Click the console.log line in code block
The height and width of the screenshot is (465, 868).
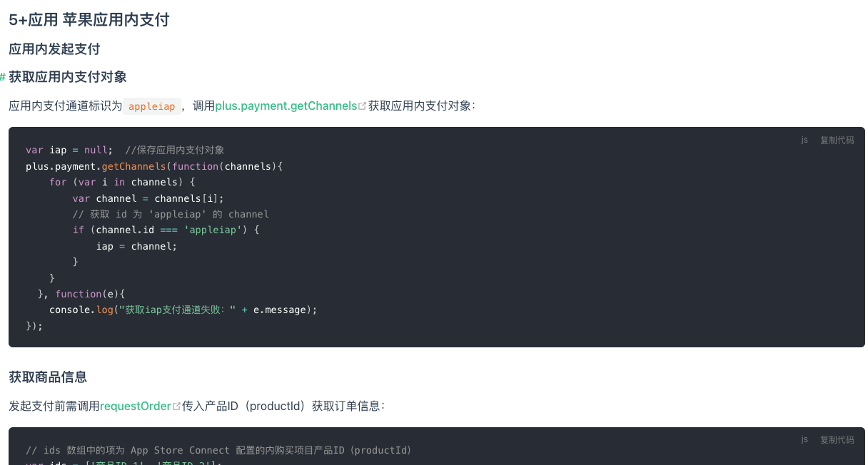[x=183, y=310]
